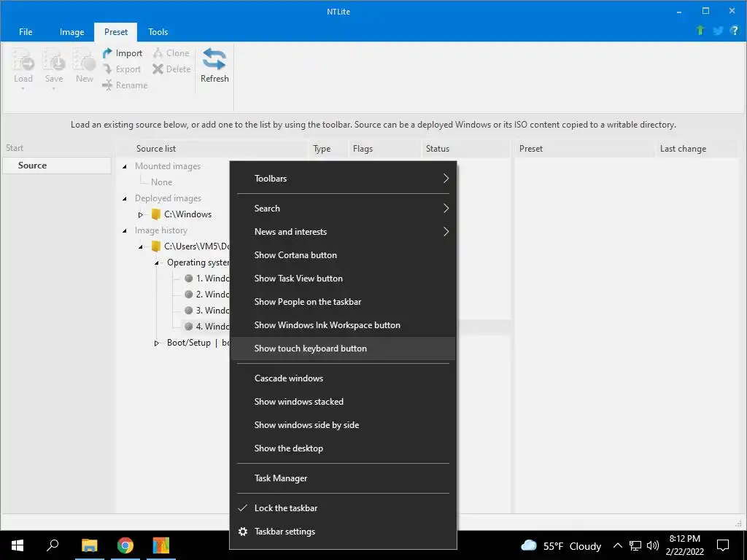Switch to the Image tab

point(72,32)
